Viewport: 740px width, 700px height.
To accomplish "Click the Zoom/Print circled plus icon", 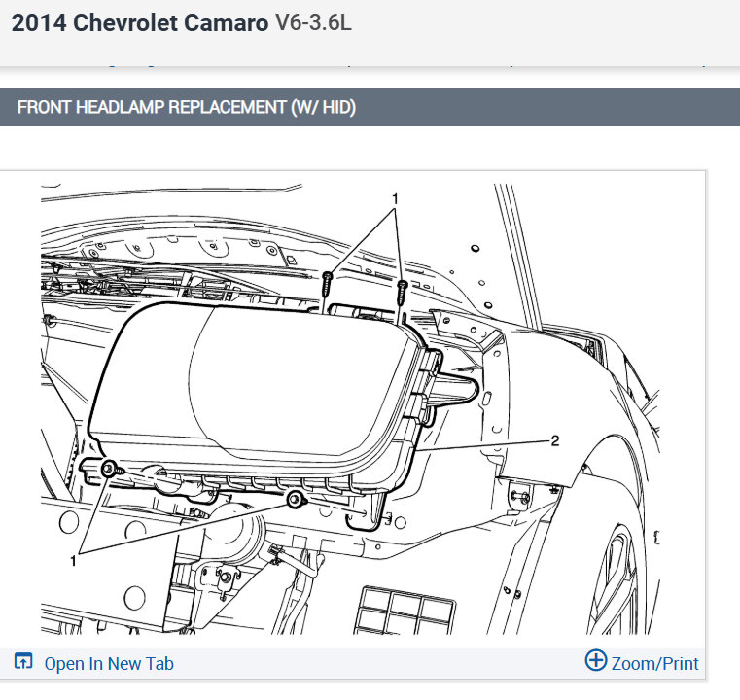I will [595, 660].
